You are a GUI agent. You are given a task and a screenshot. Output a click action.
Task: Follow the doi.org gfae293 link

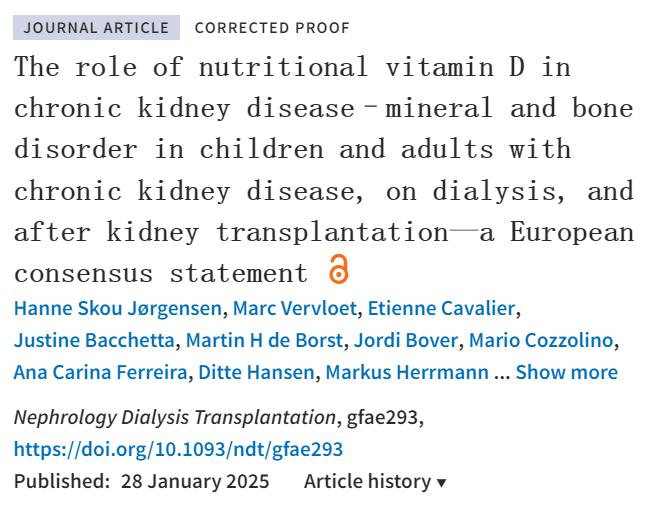click(x=179, y=449)
